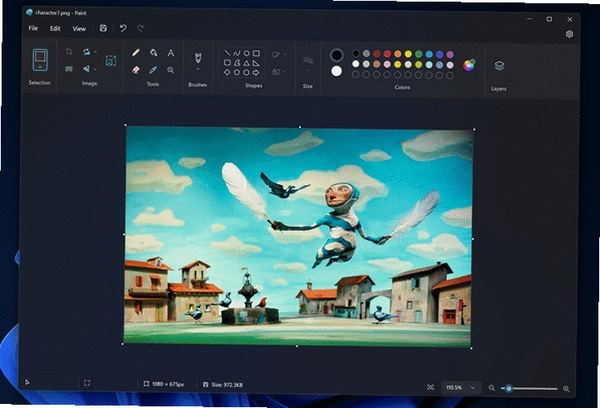The height and width of the screenshot is (408, 600).
Task: Open the Rotate options dropdown
Action: [95, 52]
